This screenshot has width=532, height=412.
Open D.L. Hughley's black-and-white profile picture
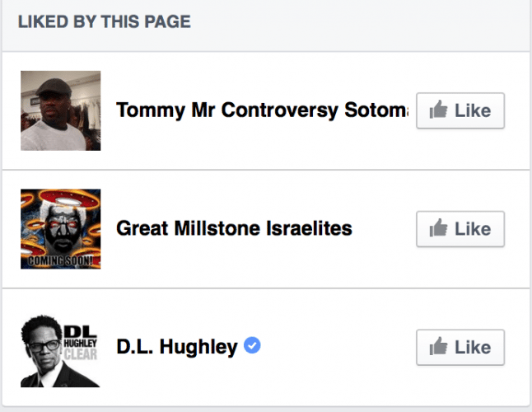click(61, 348)
